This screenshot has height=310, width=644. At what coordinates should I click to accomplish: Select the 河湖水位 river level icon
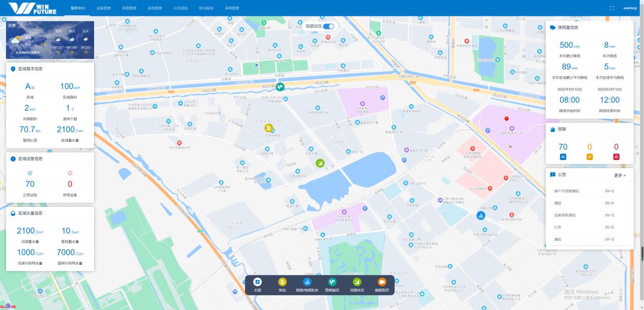coord(357,282)
